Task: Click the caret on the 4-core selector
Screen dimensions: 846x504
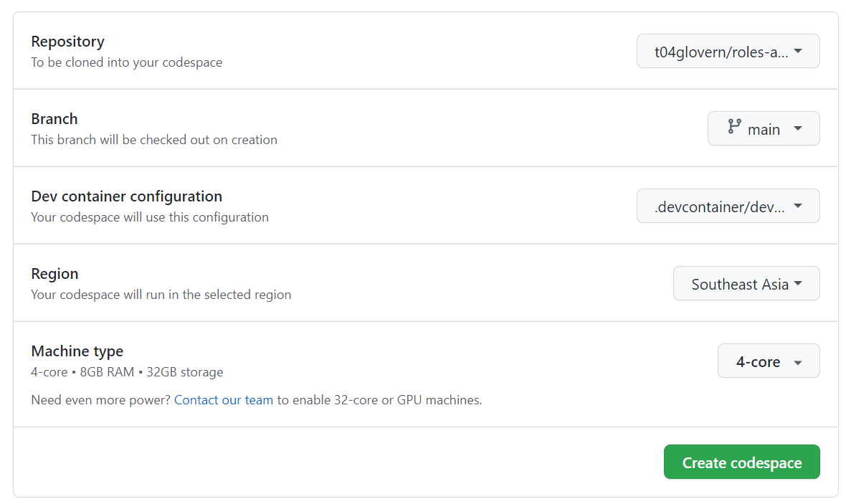Action: (796, 361)
